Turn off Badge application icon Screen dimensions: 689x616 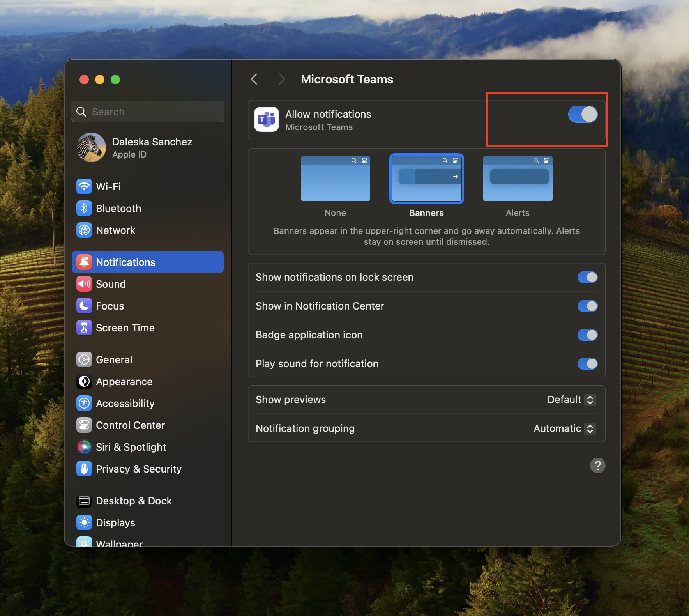coord(587,335)
